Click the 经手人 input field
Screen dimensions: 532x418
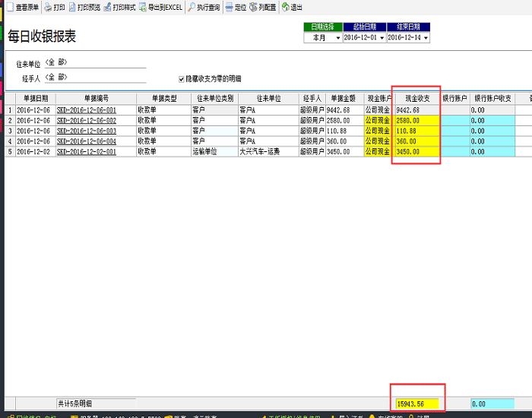coord(95,77)
